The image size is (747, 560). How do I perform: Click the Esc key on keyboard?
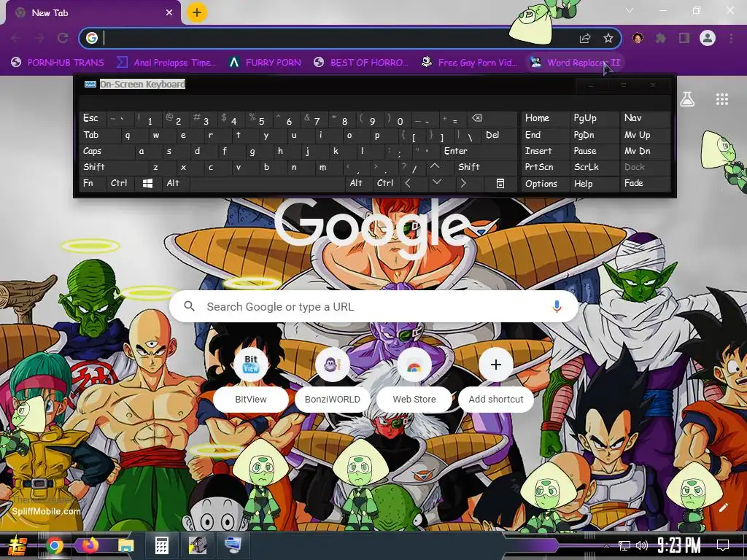click(93, 118)
